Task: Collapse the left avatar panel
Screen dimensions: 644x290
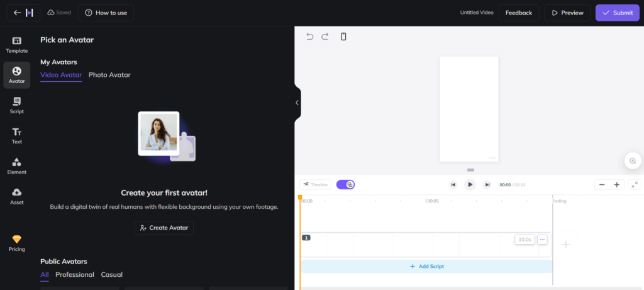Action: click(297, 103)
